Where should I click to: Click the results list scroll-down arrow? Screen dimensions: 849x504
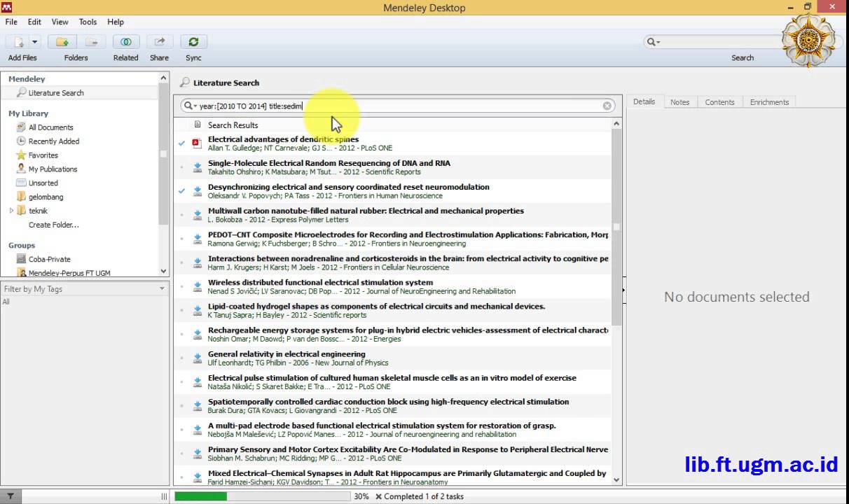(x=616, y=479)
